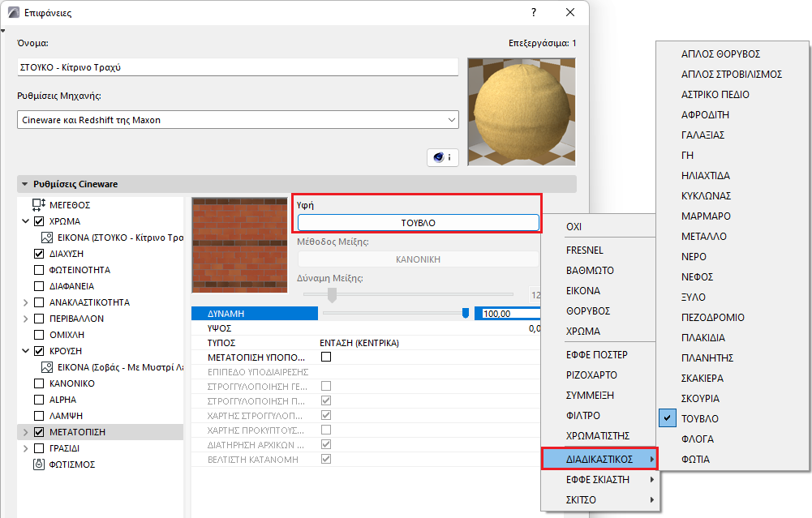The width and height of the screenshot is (812, 518).
Task: Click image icon beside ΕΙΚΟΝΑ (Σοβάς - Με Μυστρί
Action: [47, 367]
